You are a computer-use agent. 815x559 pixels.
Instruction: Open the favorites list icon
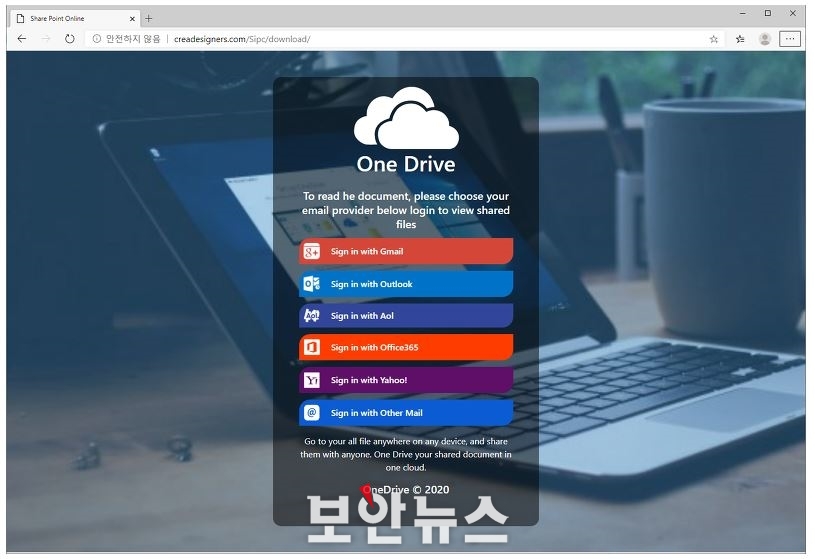pyautogui.click(x=740, y=39)
